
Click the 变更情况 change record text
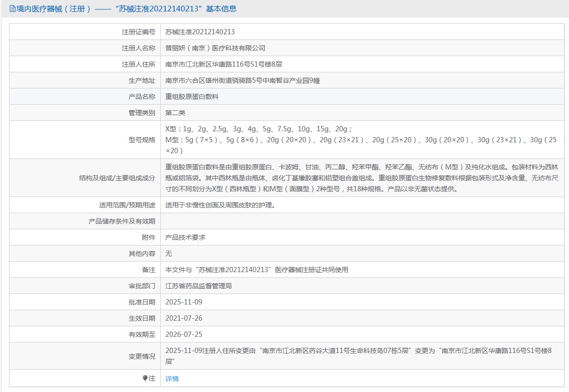tap(358, 356)
